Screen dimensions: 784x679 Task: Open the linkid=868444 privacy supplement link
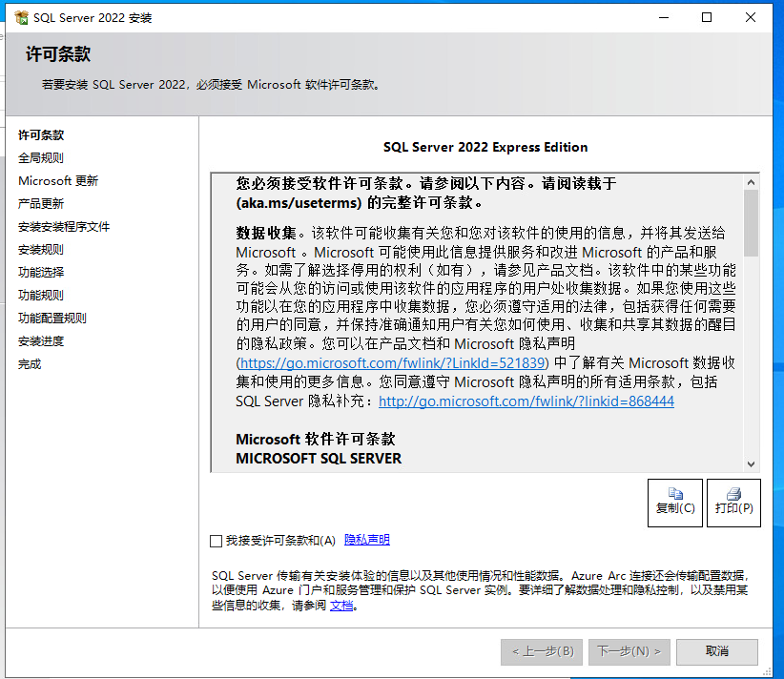pyautogui.click(x=526, y=401)
